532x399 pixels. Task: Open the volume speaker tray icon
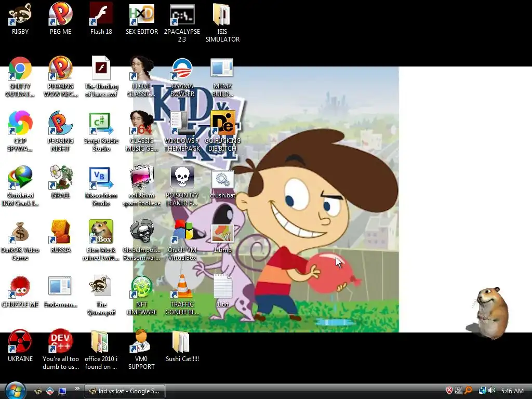click(x=491, y=391)
